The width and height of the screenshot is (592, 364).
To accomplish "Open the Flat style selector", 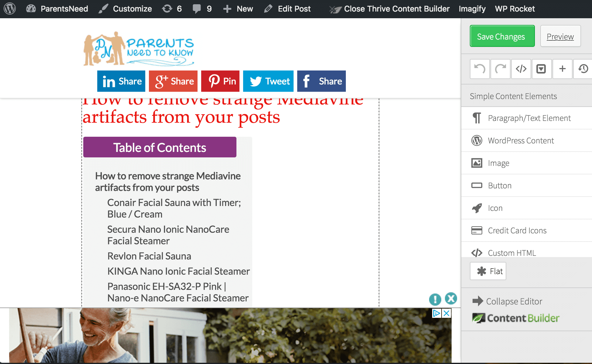I will [x=488, y=271].
